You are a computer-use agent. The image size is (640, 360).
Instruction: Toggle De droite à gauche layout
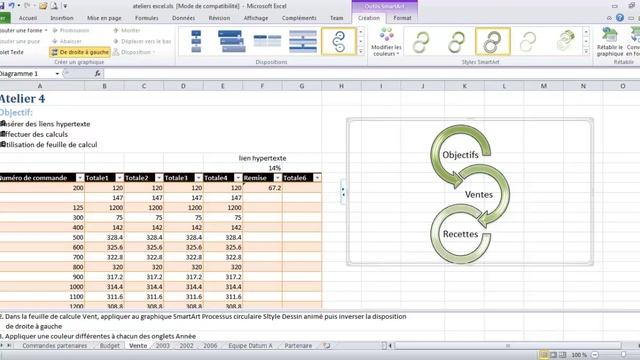[x=80, y=52]
